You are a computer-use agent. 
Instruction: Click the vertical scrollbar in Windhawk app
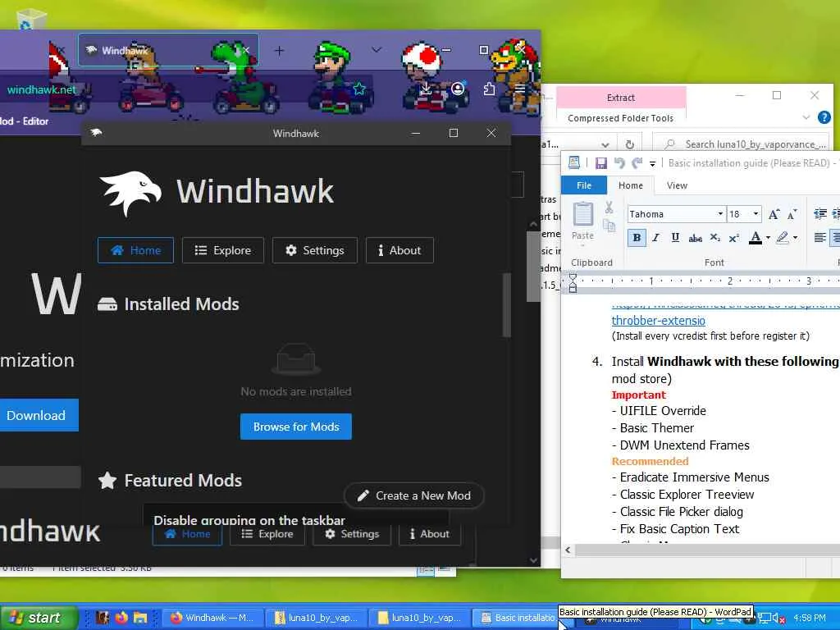click(506, 305)
